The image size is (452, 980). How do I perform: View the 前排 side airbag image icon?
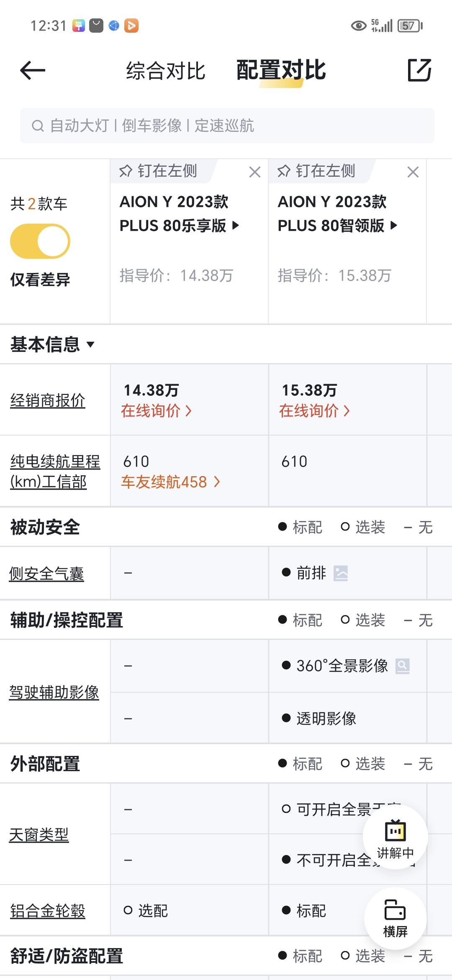tap(341, 573)
